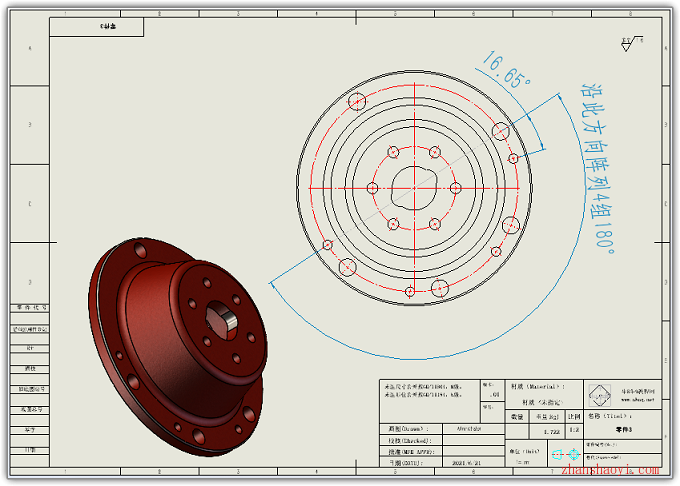Click the '零件代号' cell in the left margin table
This screenshot has width=680, height=486.
pyautogui.click(x=30, y=308)
